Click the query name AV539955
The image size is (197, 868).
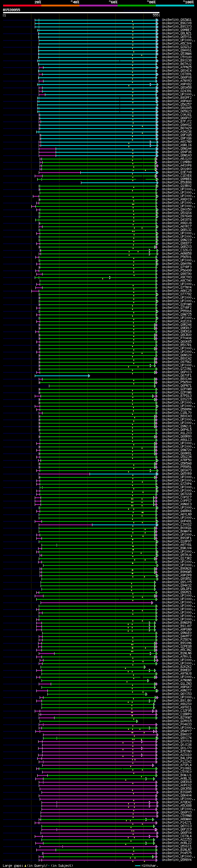tap(11, 10)
